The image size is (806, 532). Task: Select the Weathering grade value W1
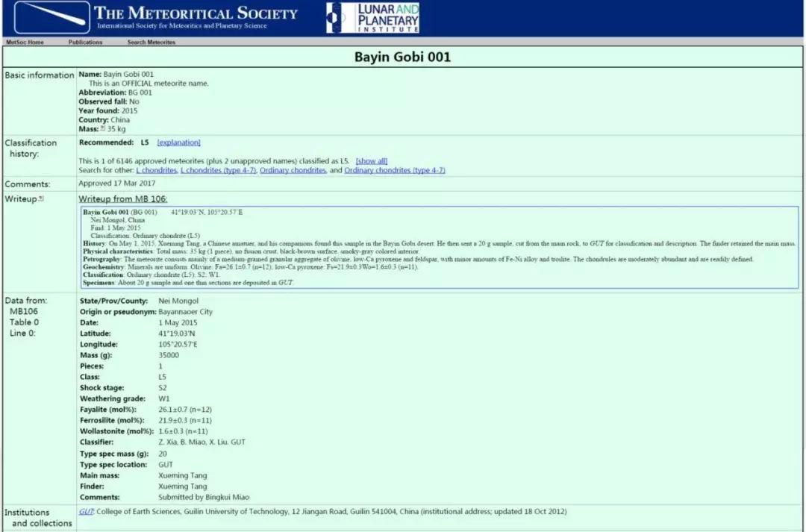(x=164, y=398)
